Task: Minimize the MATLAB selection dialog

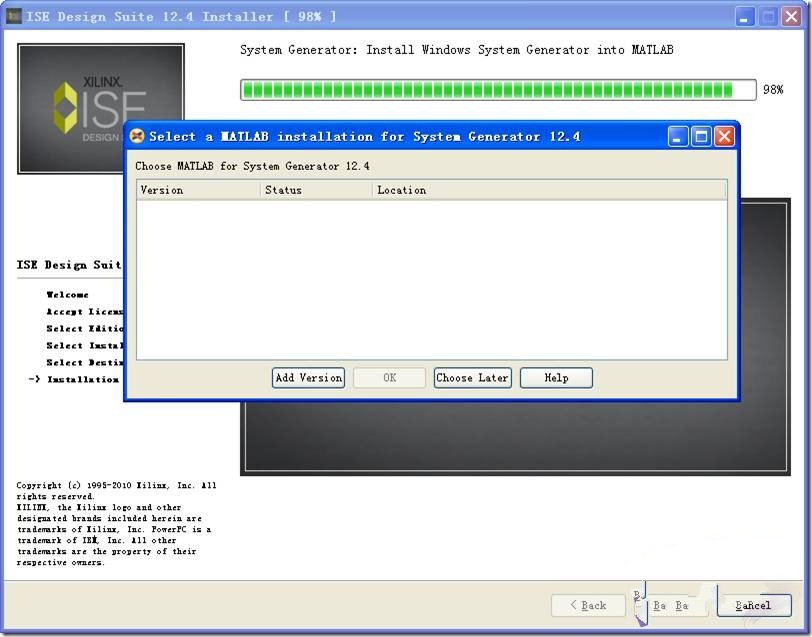Action: (x=677, y=137)
